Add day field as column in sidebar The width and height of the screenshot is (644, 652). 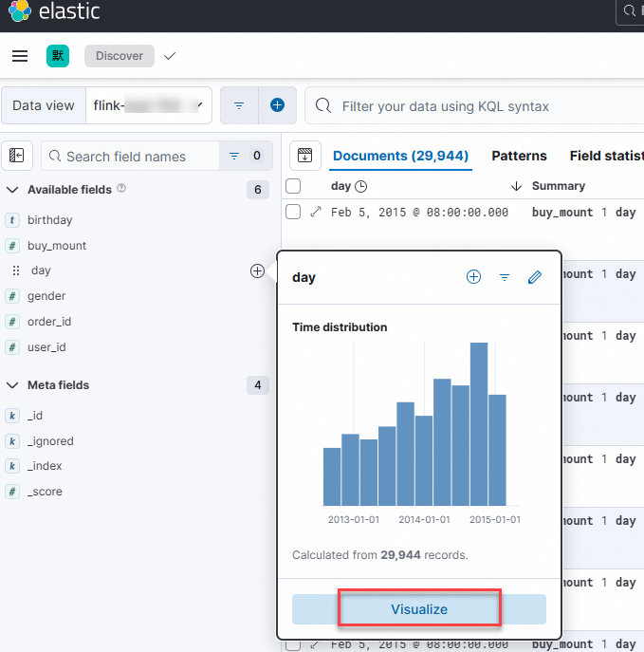pyautogui.click(x=257, y=271)
